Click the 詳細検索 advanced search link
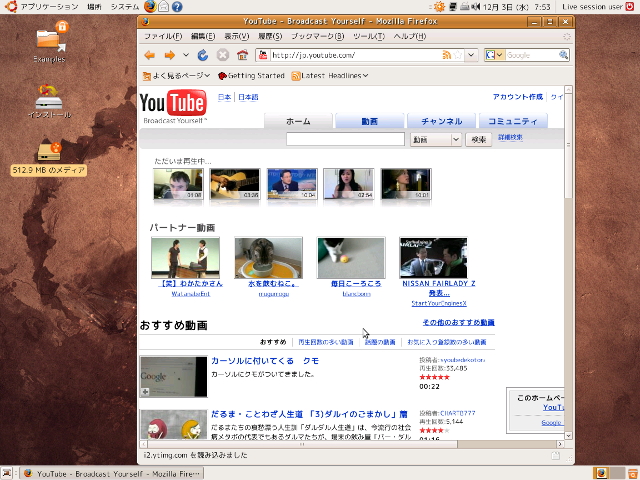The height and width of the screenshot is (480, 640). [x=510, y=137]
